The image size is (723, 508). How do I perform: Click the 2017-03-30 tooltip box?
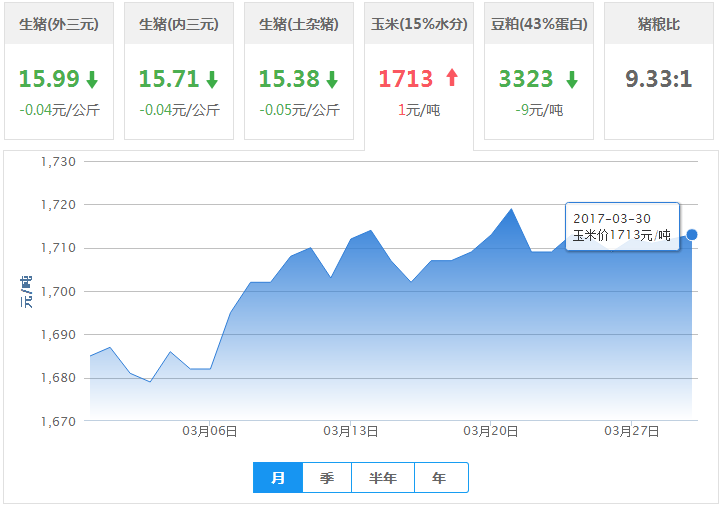(x=622, y=226)
